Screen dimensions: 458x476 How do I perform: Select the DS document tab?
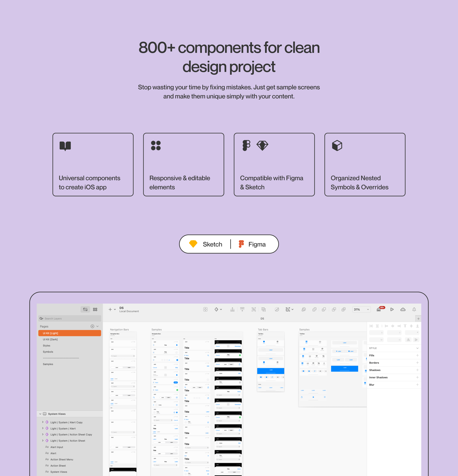(x=262, y=318)
